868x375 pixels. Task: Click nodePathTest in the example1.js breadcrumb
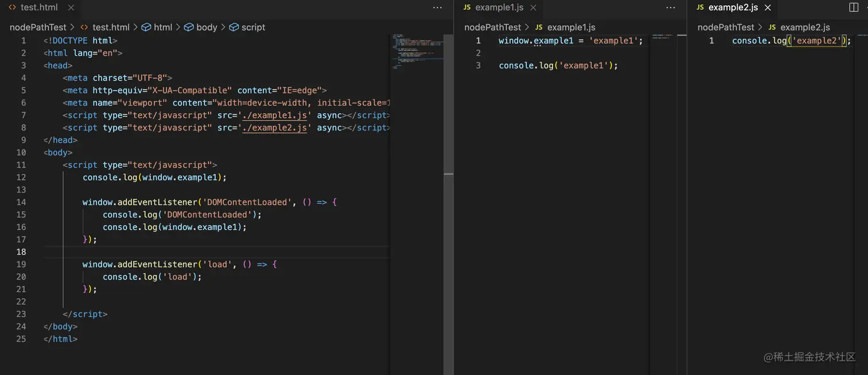[493, 27]
